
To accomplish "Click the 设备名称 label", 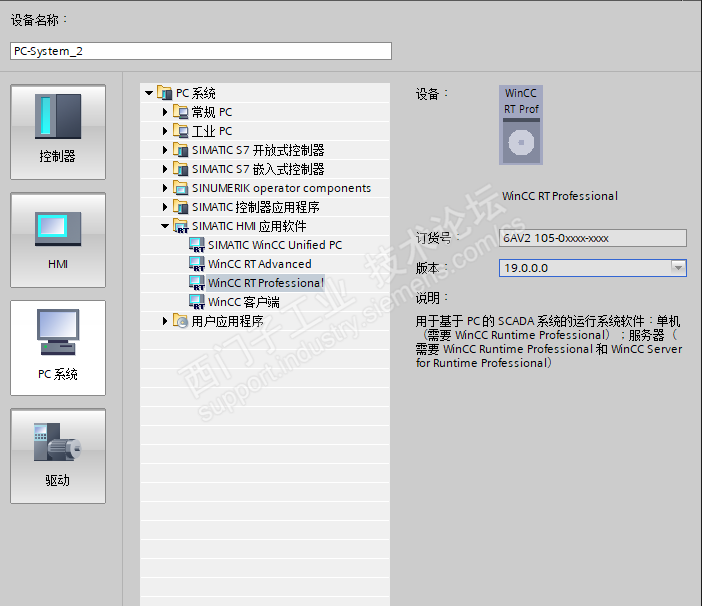I will pos(39,20).
